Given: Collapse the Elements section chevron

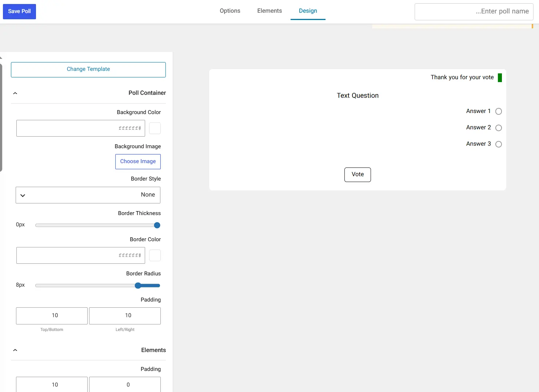Looking at the screenshot, I should coord(15,350).
